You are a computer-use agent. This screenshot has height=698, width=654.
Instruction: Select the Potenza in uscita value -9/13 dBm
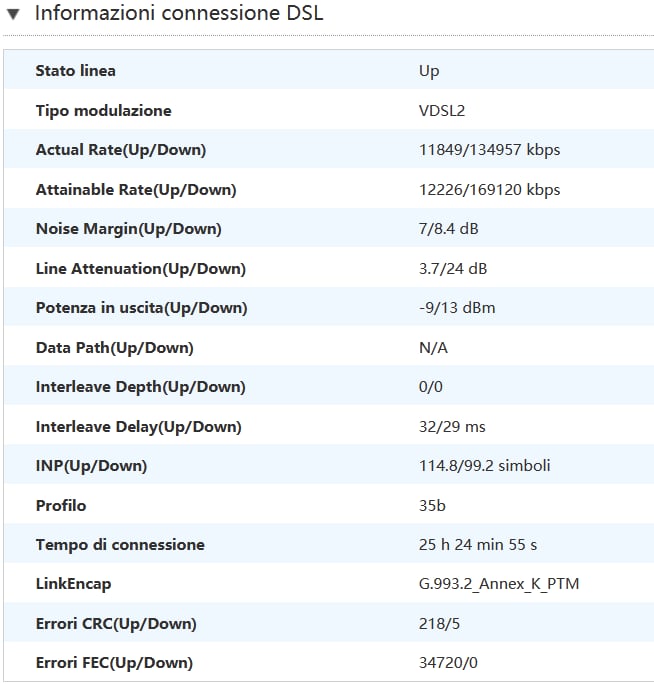[457, 308]
